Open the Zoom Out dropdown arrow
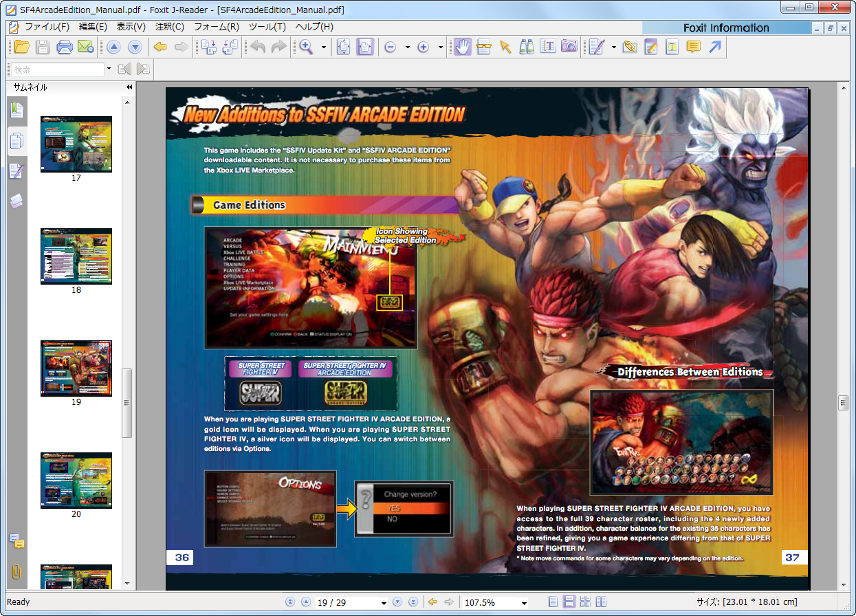Screen dimensions: 856x616 click(407, 47)
